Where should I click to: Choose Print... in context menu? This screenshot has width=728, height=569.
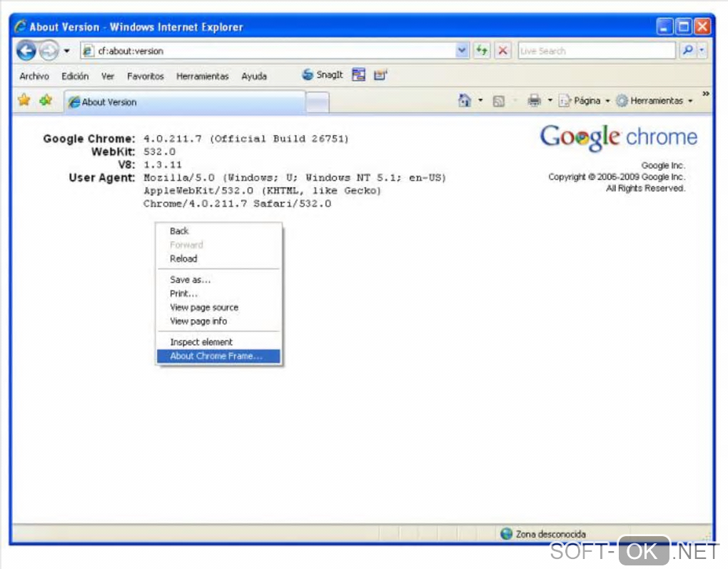[x=218, y=293]
